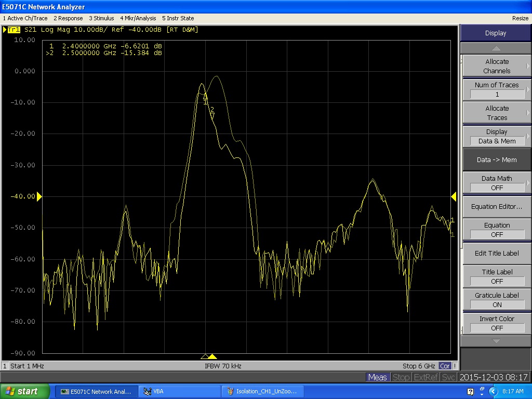
Task: Toggle the Equation OFF softkey
Action: tap(497, 230)
